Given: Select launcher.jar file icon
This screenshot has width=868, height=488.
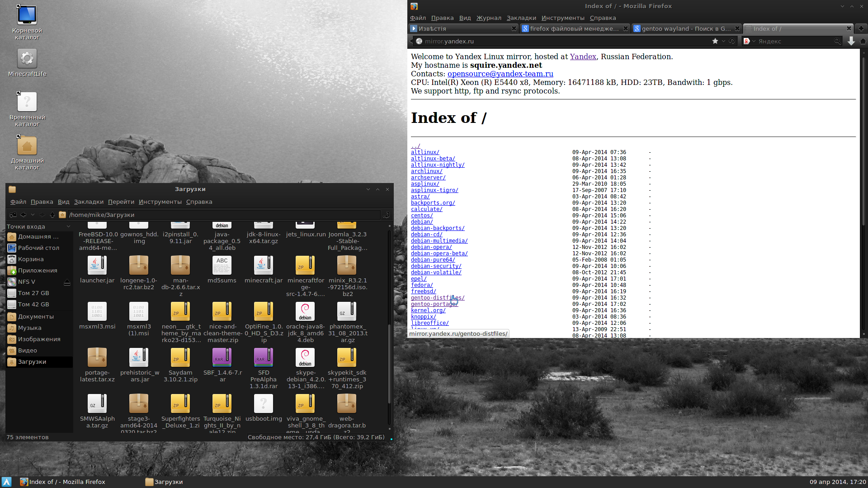Looking at the screenshot, I should click(97, 265).
